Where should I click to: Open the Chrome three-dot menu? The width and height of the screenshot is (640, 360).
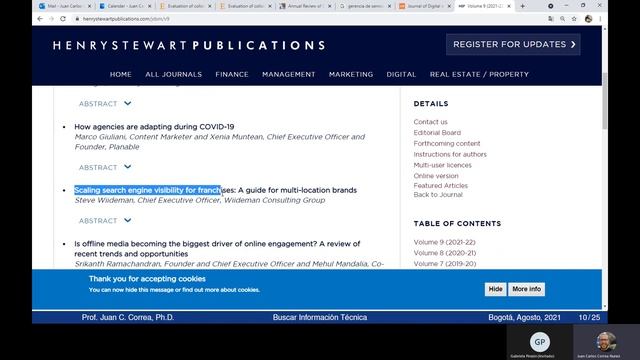600,19
